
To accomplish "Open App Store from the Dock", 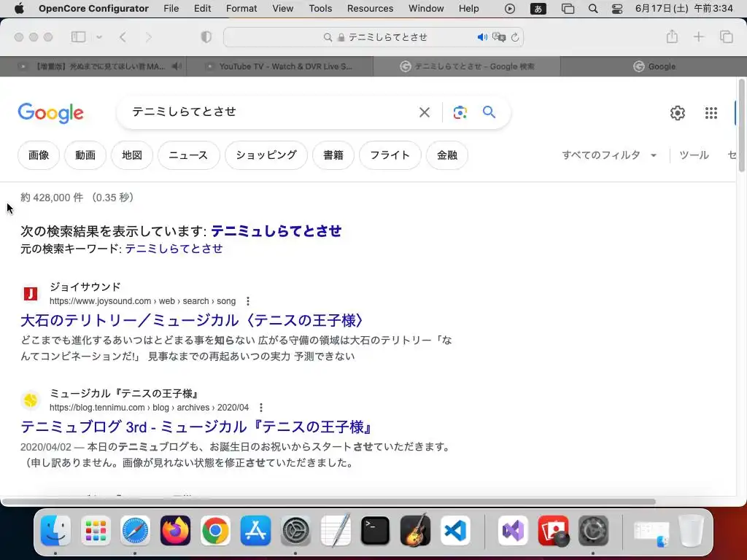I will (255, 531).
